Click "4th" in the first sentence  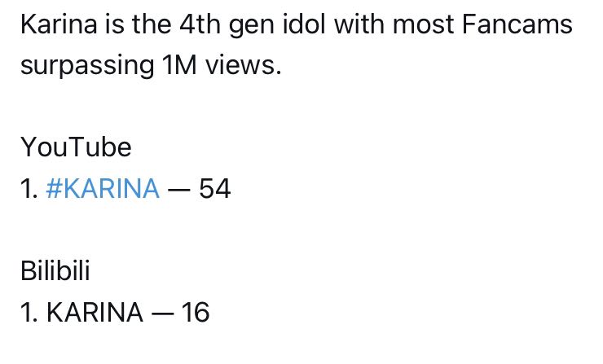pos(200,24)
